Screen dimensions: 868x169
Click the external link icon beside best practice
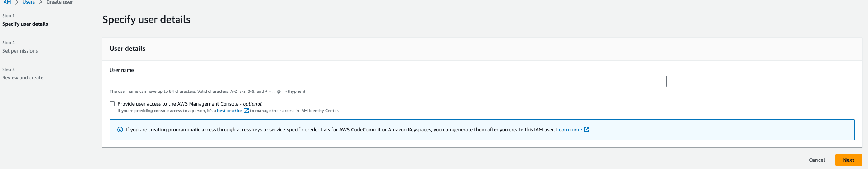pyautogui.click(x=246, y=111)
